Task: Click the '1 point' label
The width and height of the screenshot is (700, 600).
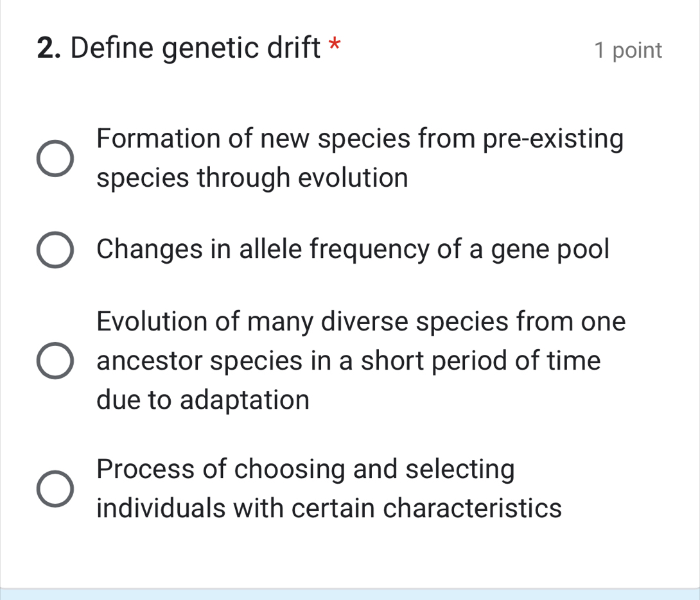Action: [629, 50]
